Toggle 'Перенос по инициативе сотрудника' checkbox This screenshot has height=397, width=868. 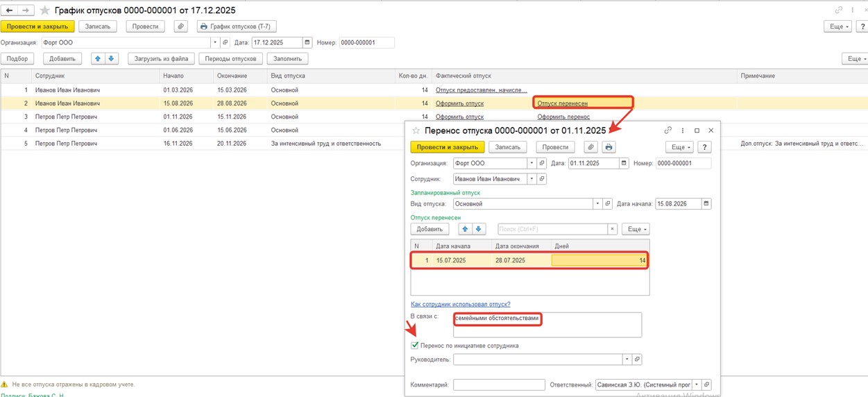[415, 346]
